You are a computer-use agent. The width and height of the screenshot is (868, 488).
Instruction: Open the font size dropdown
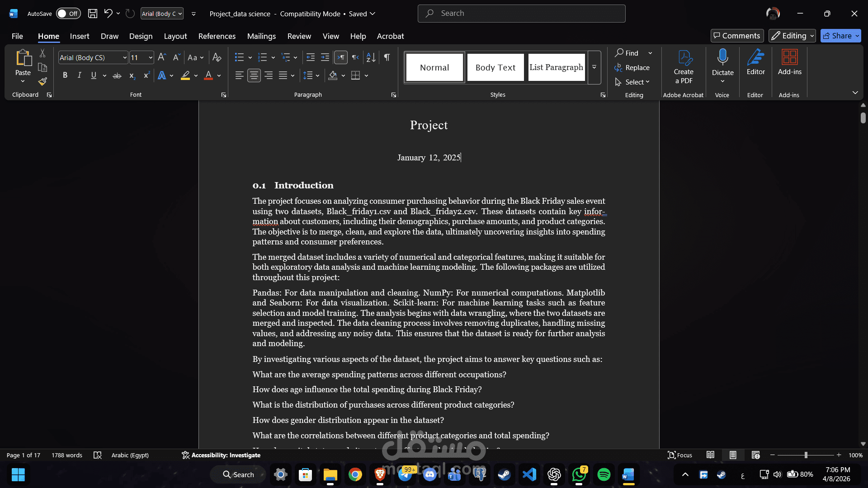point(151,58)
